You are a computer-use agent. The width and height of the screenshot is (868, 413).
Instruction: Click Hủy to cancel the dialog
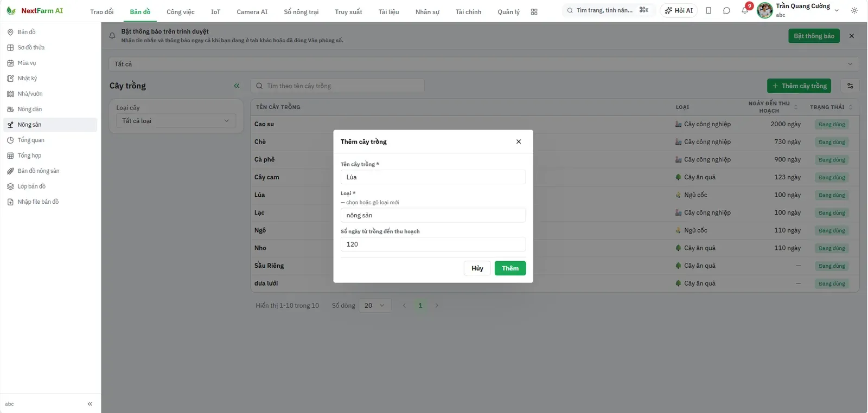tap(477, 268)
